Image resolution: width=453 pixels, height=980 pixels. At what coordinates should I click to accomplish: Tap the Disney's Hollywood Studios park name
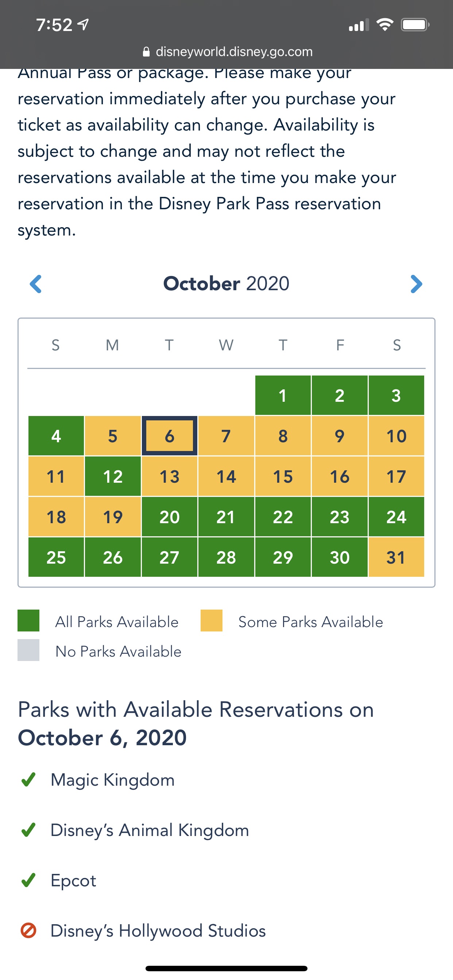158,930
